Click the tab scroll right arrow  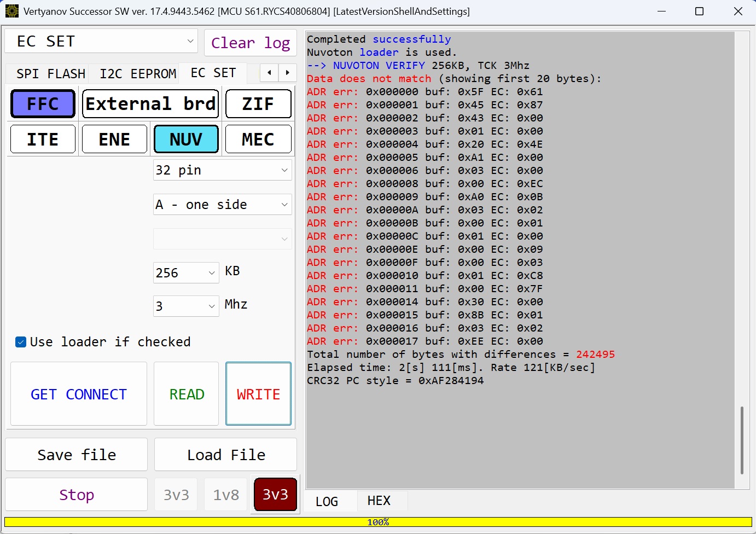[x=288, y=73]
